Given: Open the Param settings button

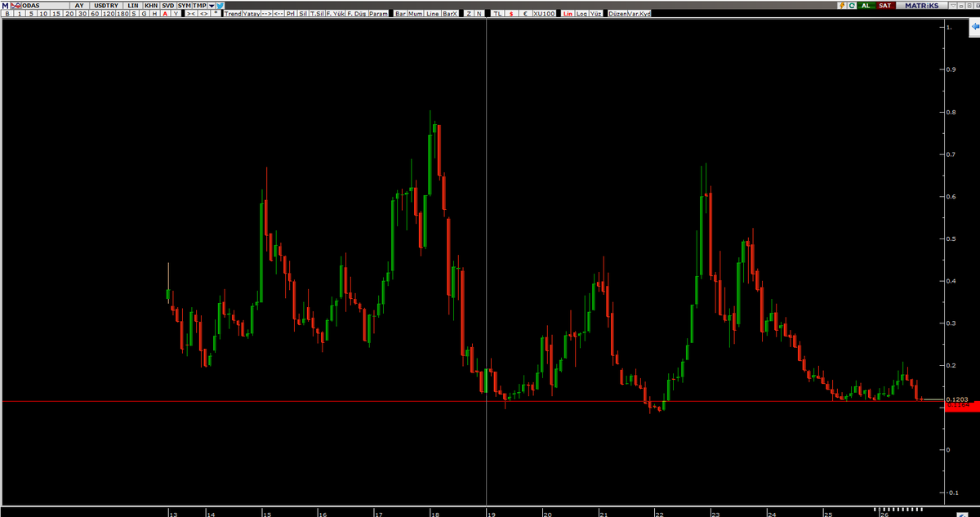Looking at the screenshot, I should click(x=378, y=14).
